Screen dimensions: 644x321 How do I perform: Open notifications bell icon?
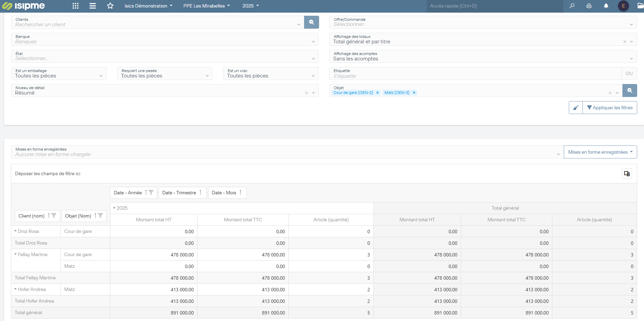coord(606,6)
